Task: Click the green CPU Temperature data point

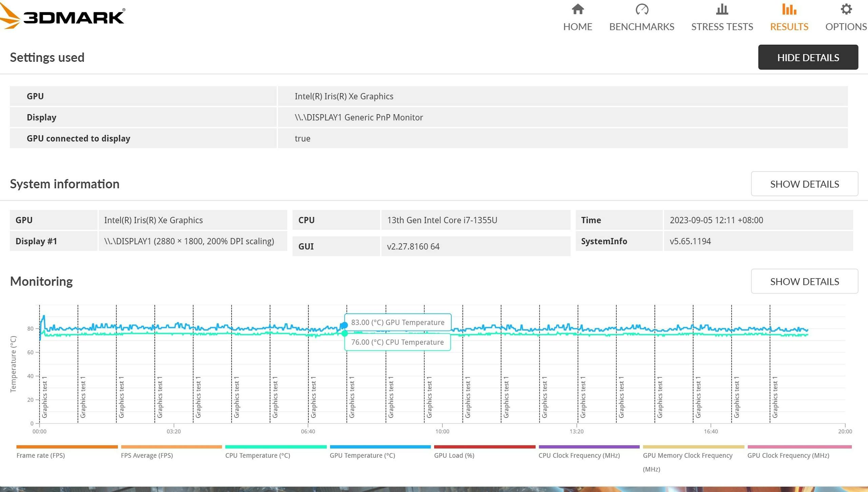Action: [344, 334]
